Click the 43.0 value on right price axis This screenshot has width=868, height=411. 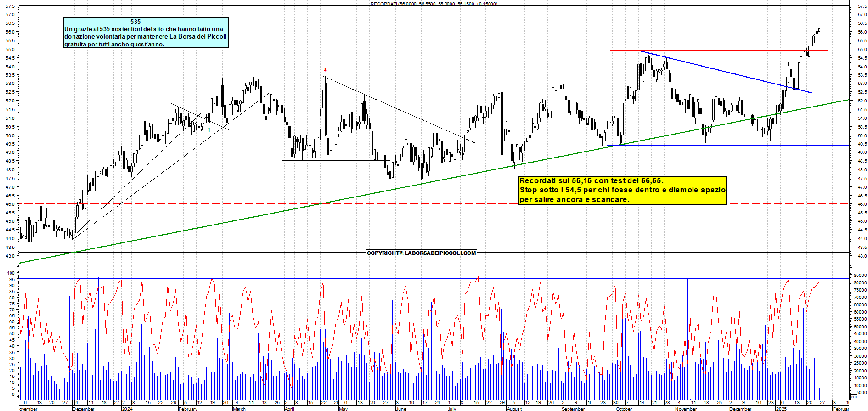pos(862,256)
